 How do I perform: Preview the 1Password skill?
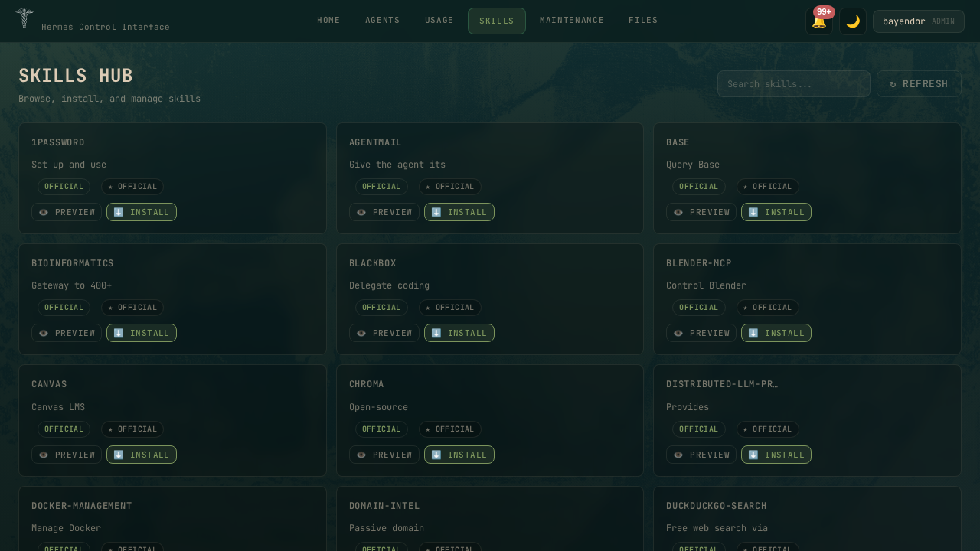[67, 212]
